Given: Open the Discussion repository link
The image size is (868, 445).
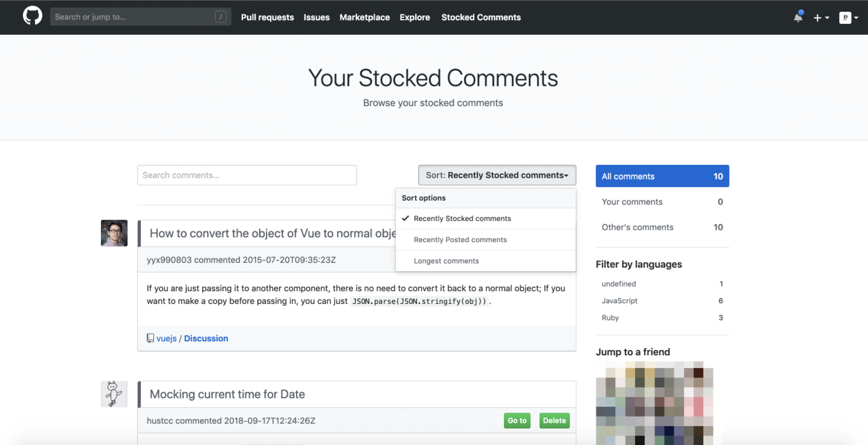Looking at the screenshot, I should pos(206,339).
